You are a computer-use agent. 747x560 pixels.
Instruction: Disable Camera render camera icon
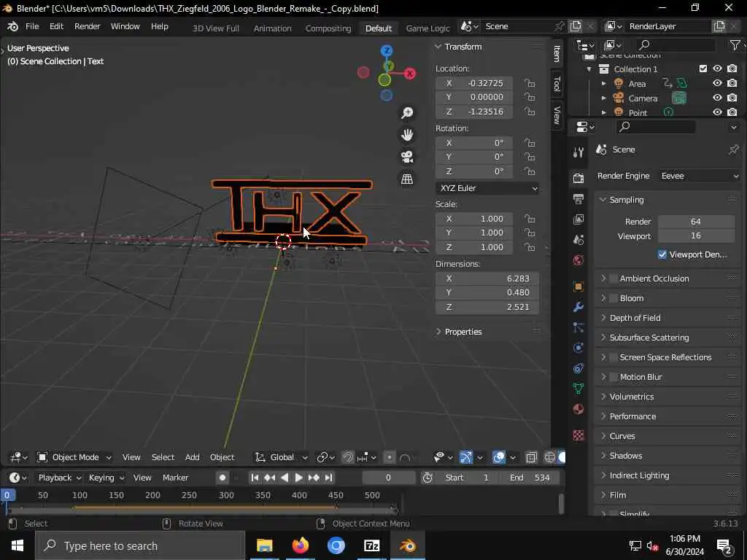[x=732, y=98]
